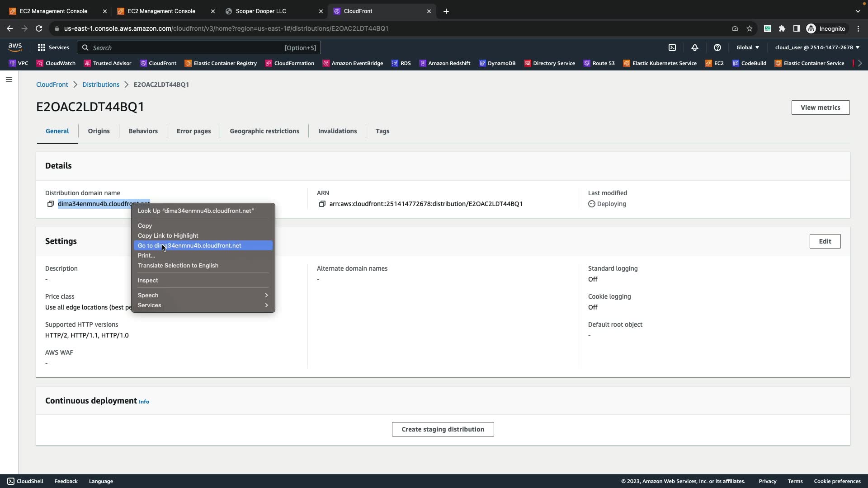This screenshot has height=488, width=868.
Task: Copy the distribution domain name icon
Action: click(x=51, y=204)
